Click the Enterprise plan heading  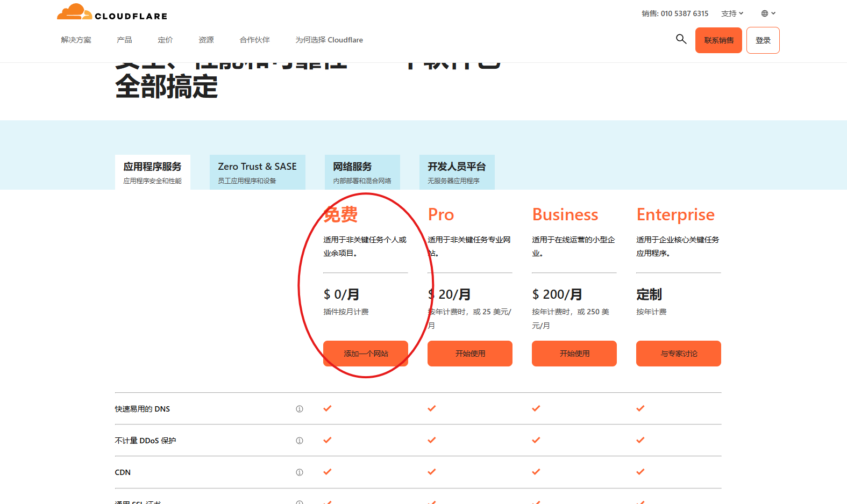click(x=675, y=214)
